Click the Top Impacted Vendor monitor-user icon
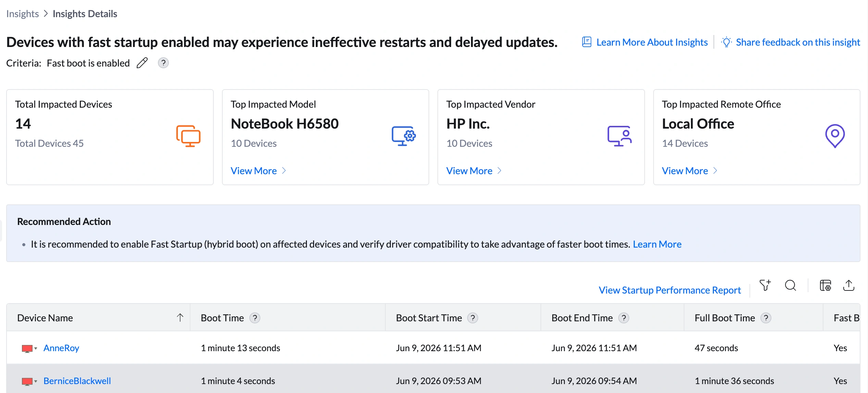 [619, 136]
